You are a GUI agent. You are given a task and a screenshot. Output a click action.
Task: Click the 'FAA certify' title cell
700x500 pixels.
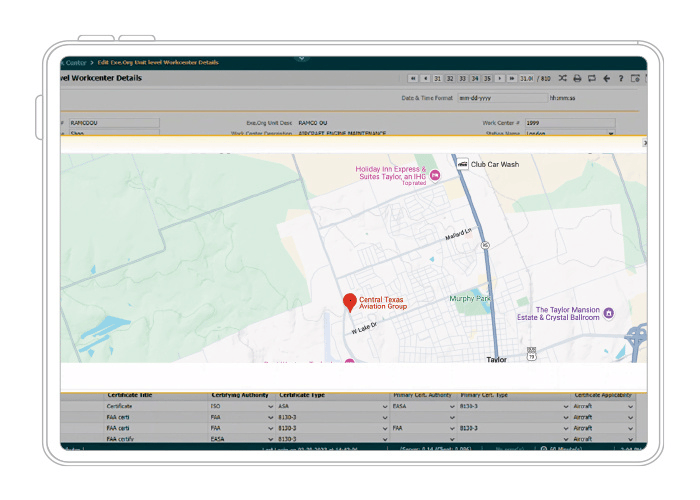(x=120, y=439)
